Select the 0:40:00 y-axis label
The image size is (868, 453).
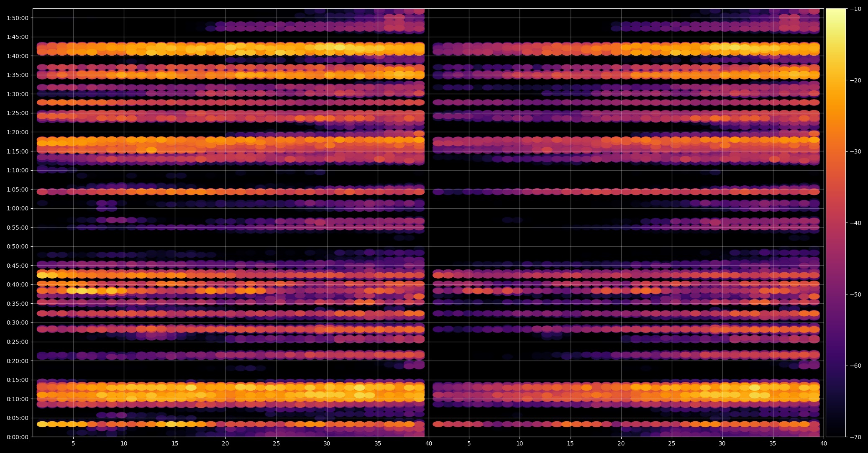[x=17, y=284]
